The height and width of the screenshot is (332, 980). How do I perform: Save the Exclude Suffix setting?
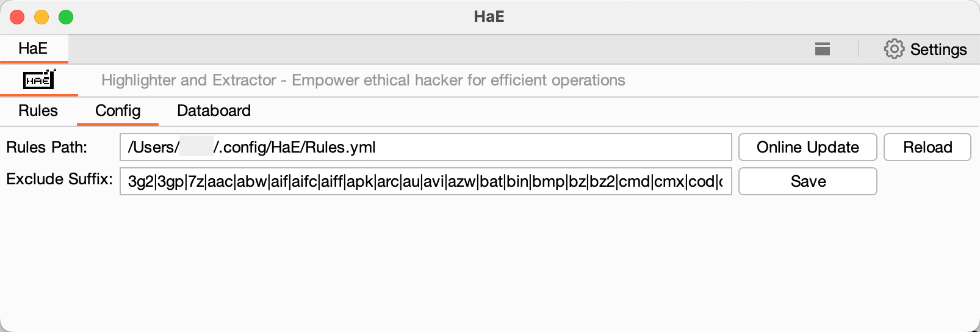pyautogui.click(x=807, y=181)
